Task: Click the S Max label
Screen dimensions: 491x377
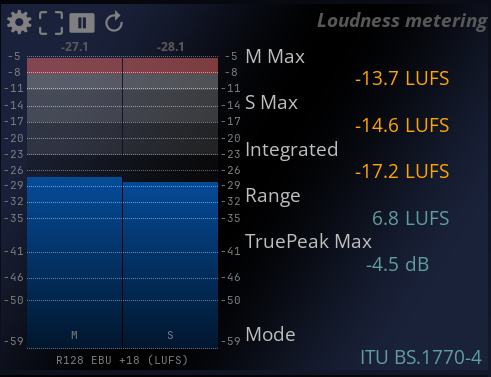Action: point(271,102)
